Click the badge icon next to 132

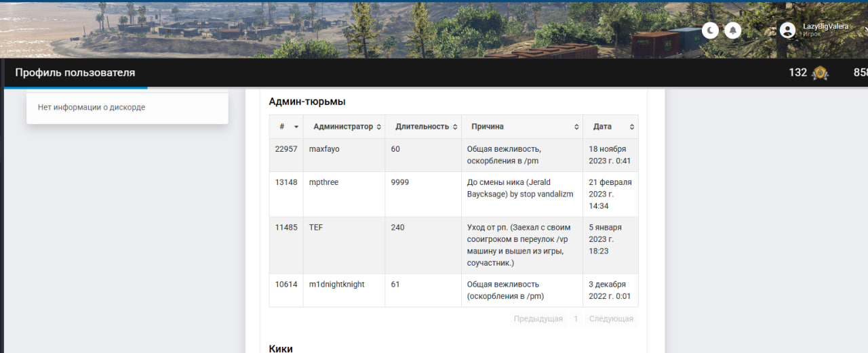pos(821,73)
